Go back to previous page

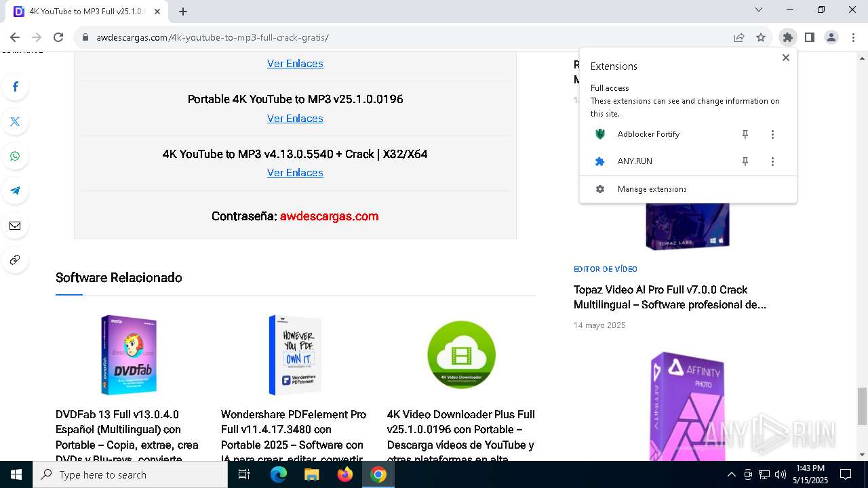[x=15, y=37]
